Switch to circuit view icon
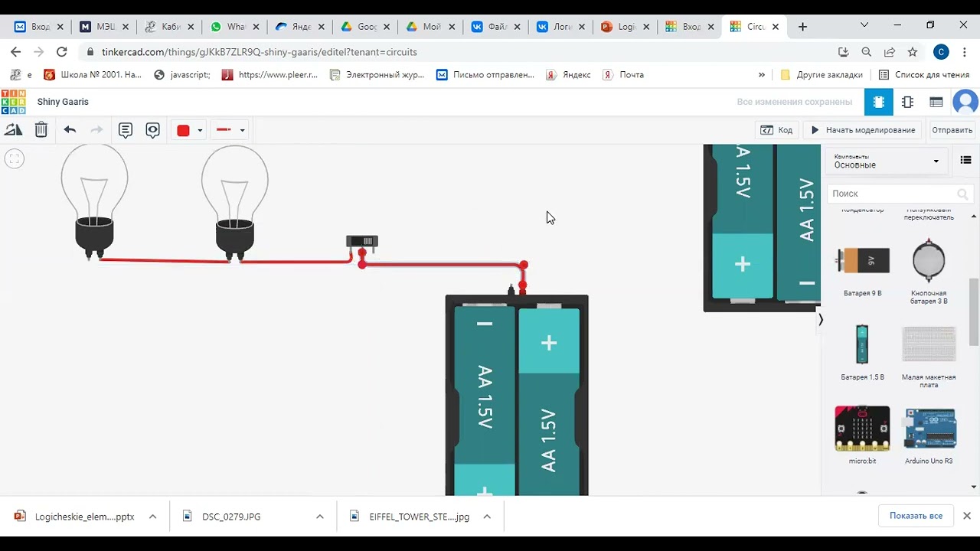 (879, 102)
